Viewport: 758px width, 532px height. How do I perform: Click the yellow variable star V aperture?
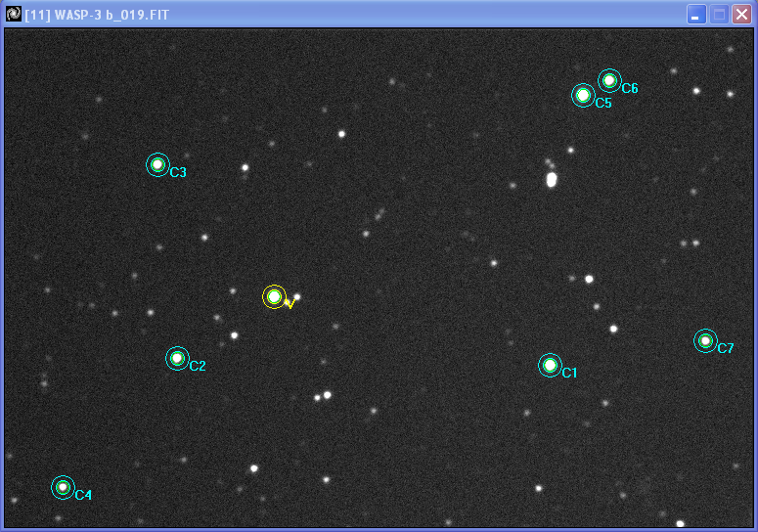[275, 296]
